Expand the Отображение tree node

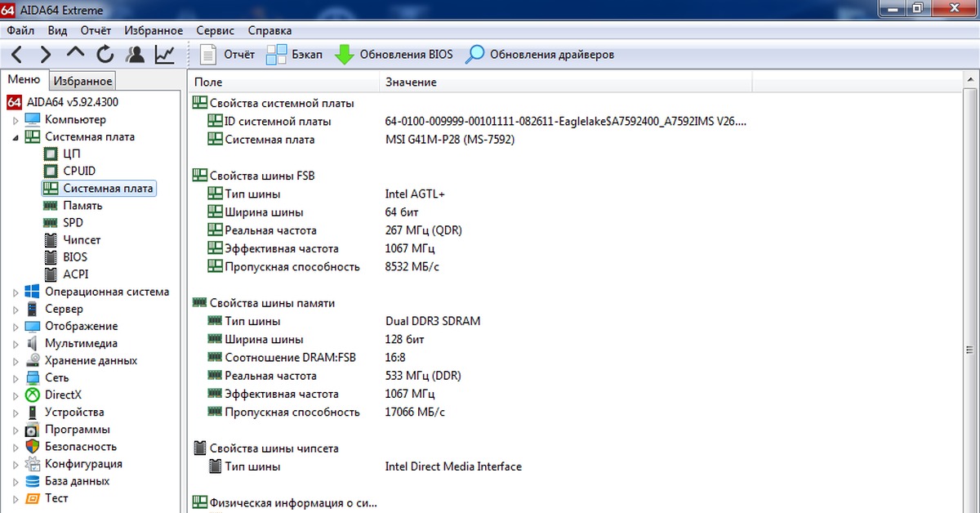click(16, 327)
